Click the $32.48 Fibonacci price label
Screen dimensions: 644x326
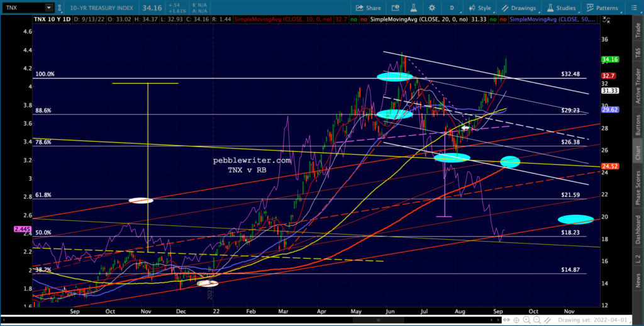570,74
